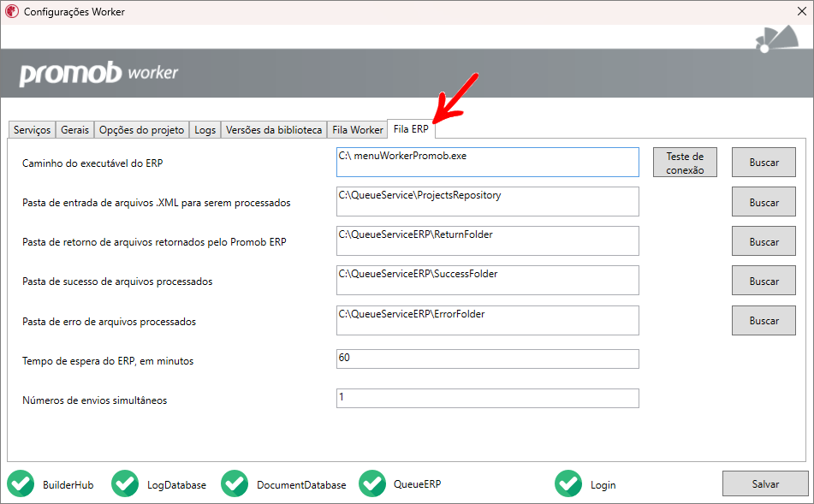Click the DocumentDatabase green check status icon
The image size is (814, 504).
click(x=235, y=483)
